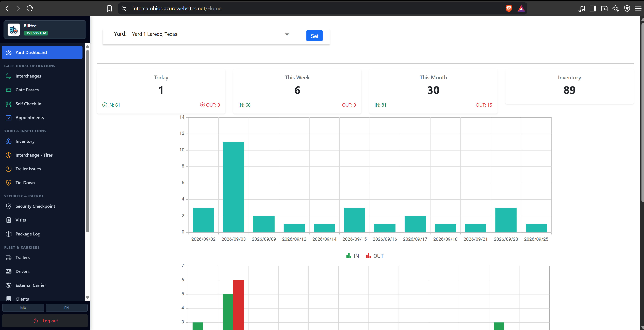Open the media music note icon
The image size is (644, 330).
(x=582, y=8)
